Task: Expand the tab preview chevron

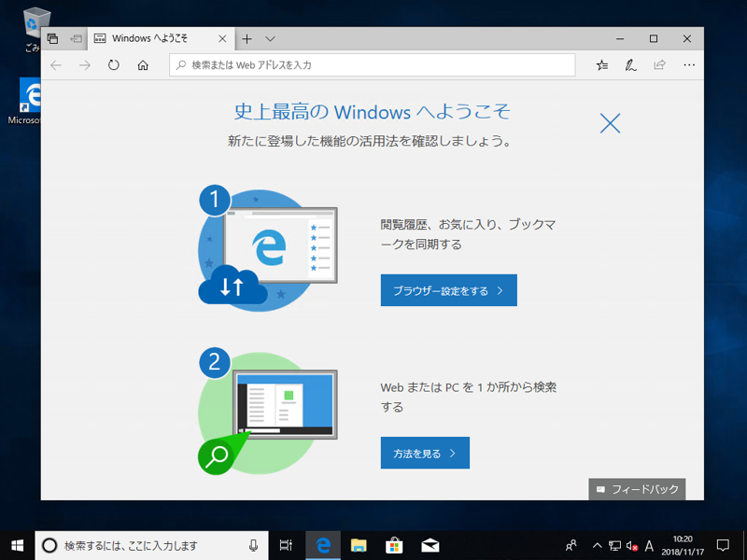Action: pyautogui.click(x=270, y=39)
